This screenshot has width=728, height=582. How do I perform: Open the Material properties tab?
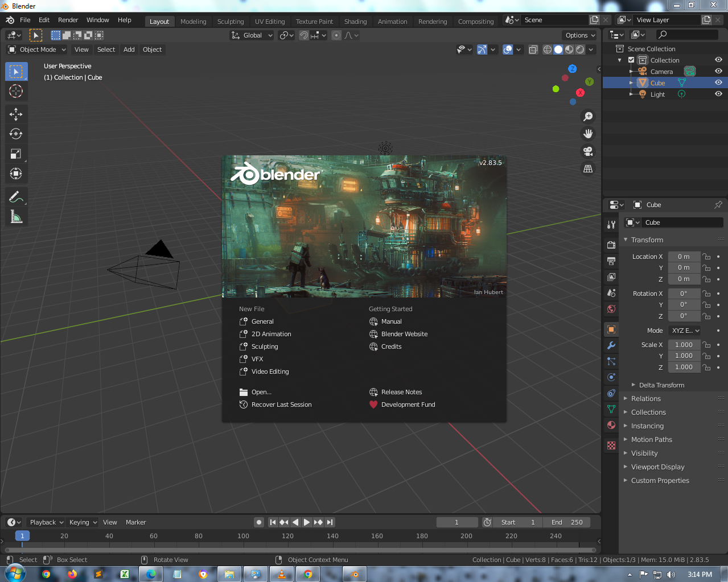[611, 425]
